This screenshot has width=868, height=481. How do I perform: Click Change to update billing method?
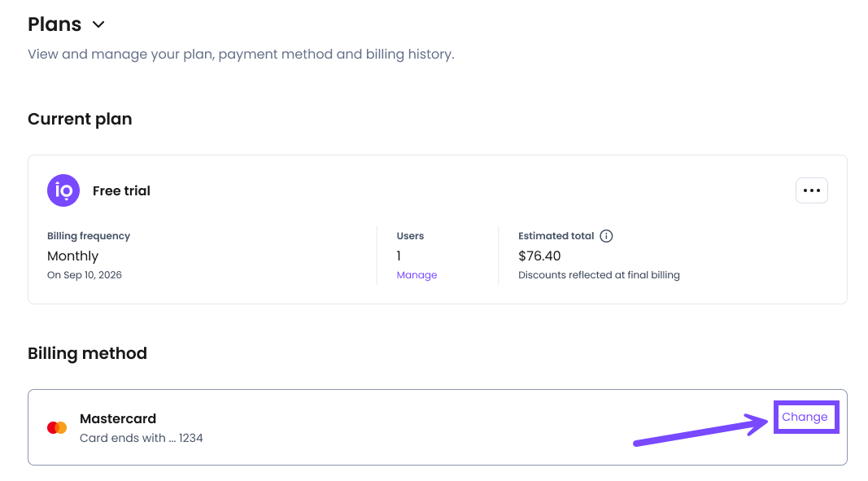click(x=805, y=417)
